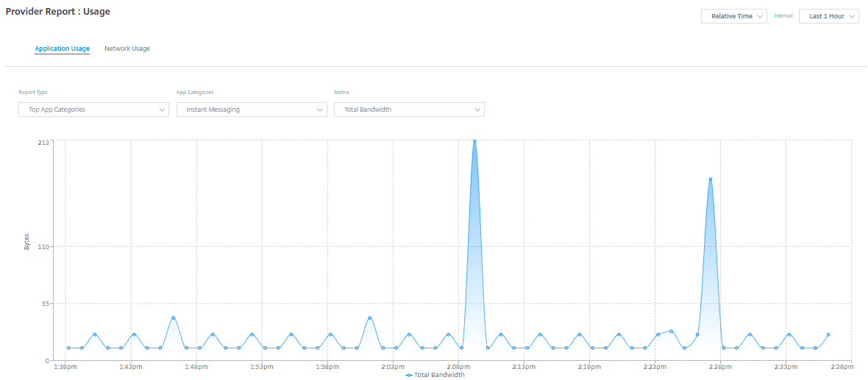Expand the Report Type dropdown
This screenshot has height=380, width=868.
pyautogui.click(x=93, y=110)
